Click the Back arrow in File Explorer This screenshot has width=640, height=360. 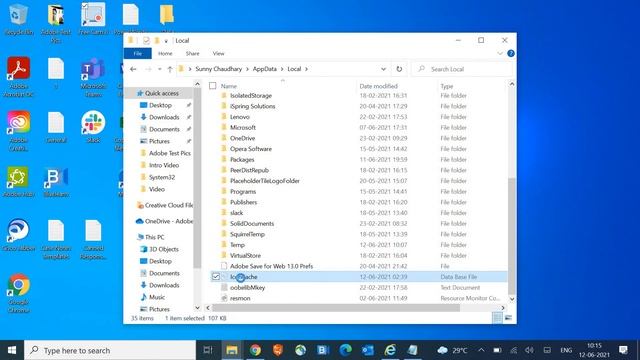[x=133, y=69]
